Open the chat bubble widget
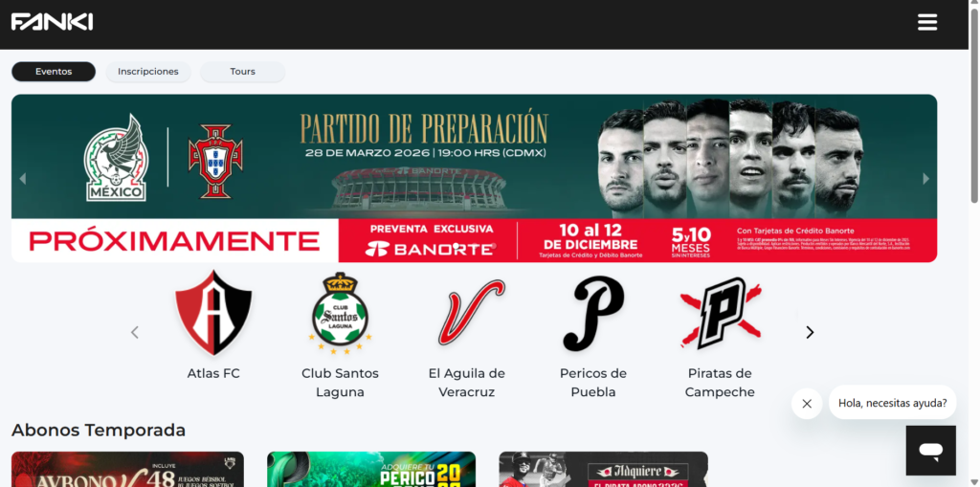 [930, 450]
